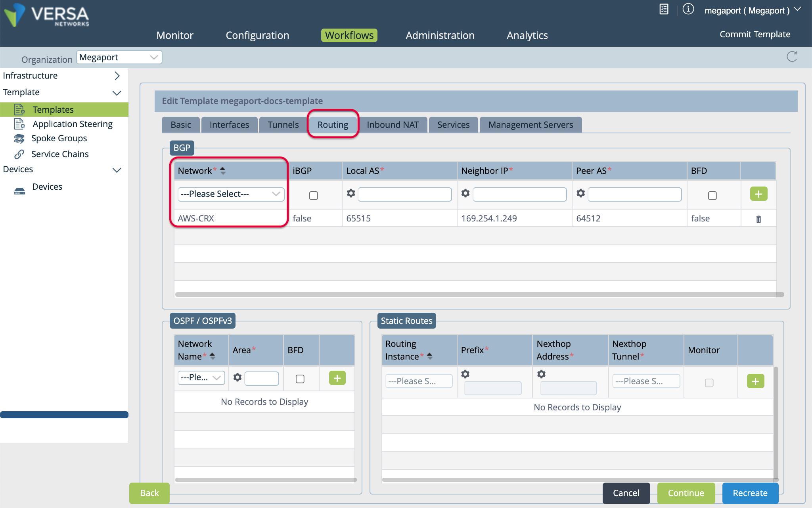Click the Continue button
The height and width of the screenshot is (508, 812).
pos(686,493)
